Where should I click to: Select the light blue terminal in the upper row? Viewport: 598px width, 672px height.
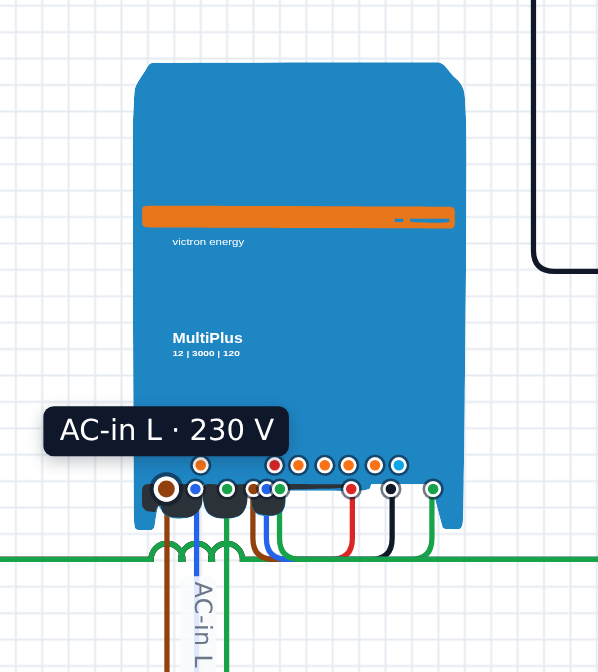399,465
